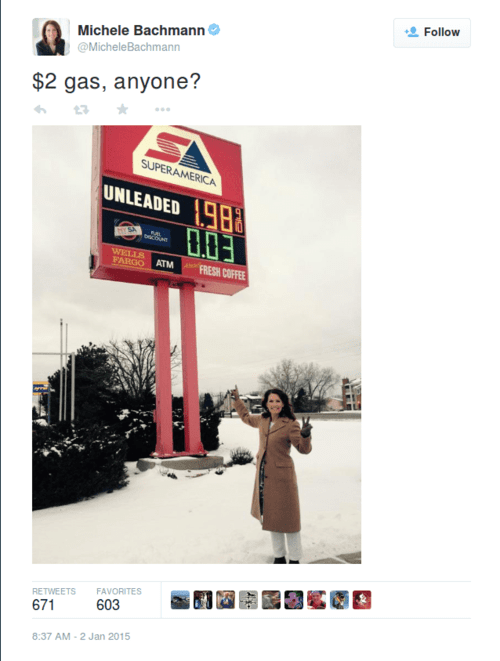This screenshot has width=500, height=661.
Task: Enlarge the SuperAmerica gas sign photo
Action: [x=196, y=344]
